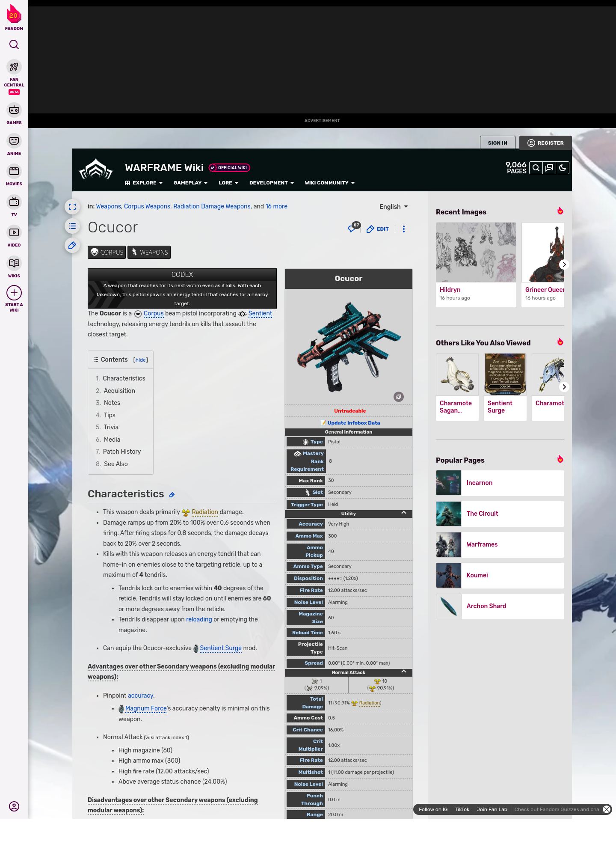Open the Weapons tag button
This screenshot has height=856, width=616.
tap(149, 253)
